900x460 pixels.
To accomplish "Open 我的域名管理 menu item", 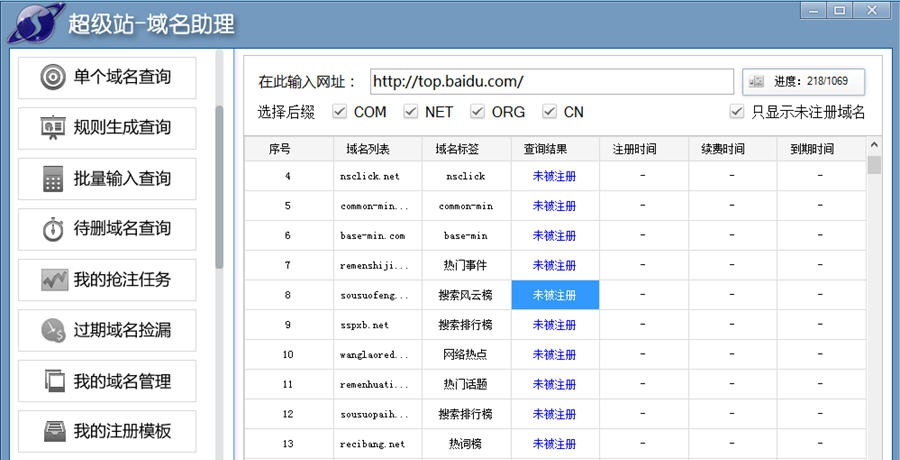I will [x=107, y=381].
